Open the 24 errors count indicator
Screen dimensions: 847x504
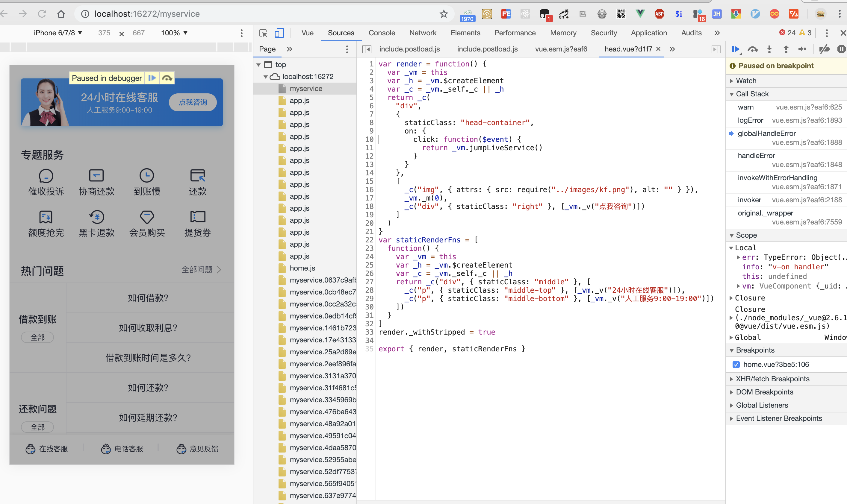point(787,33)
